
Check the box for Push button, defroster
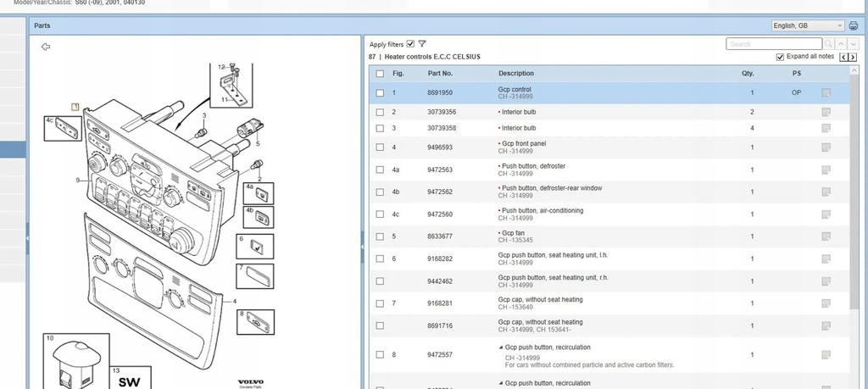[380, 169]
